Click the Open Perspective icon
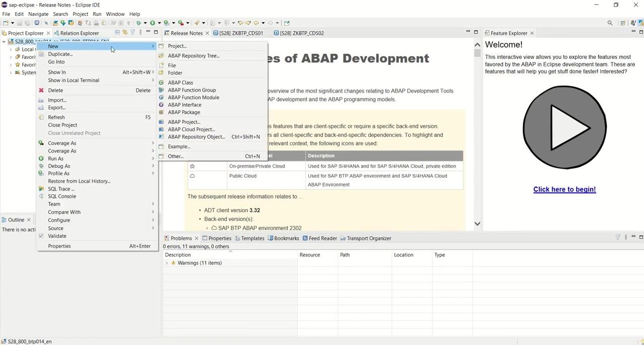 click(623, 23)
